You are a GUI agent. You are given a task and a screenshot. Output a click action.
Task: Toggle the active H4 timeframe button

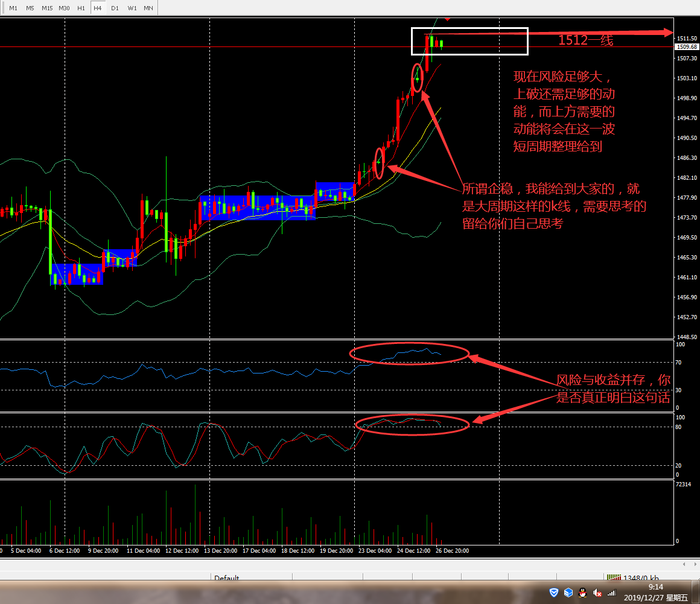click(98, 8)
